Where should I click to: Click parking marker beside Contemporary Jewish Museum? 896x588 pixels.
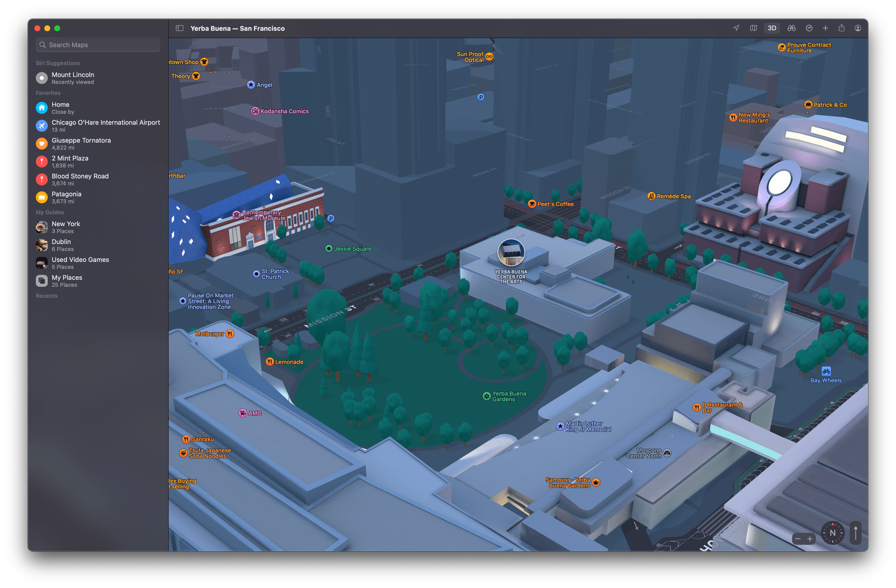click(331, 218)
